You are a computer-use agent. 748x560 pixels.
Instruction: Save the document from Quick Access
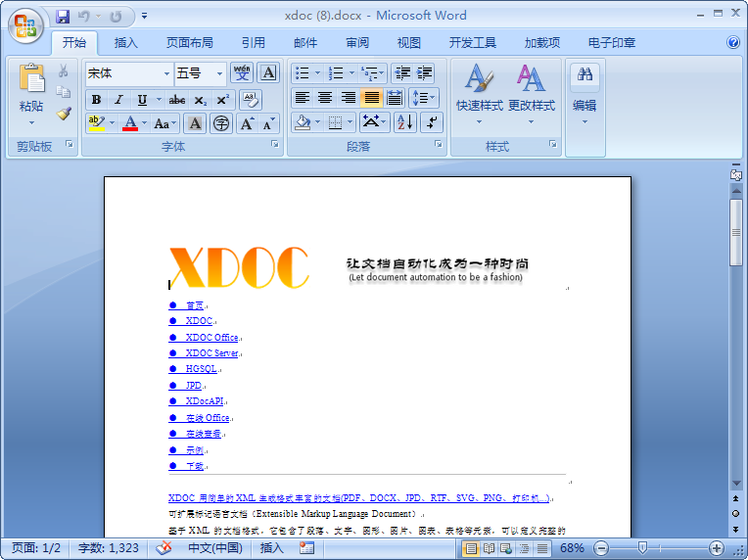tap(63, 17)
